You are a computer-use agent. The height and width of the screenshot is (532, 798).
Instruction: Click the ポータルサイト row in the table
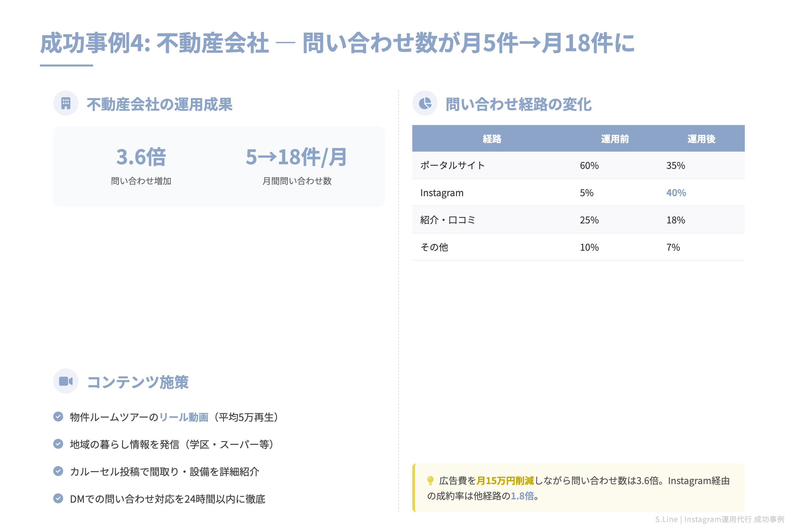pyautogui.click(x=453, y=166)
